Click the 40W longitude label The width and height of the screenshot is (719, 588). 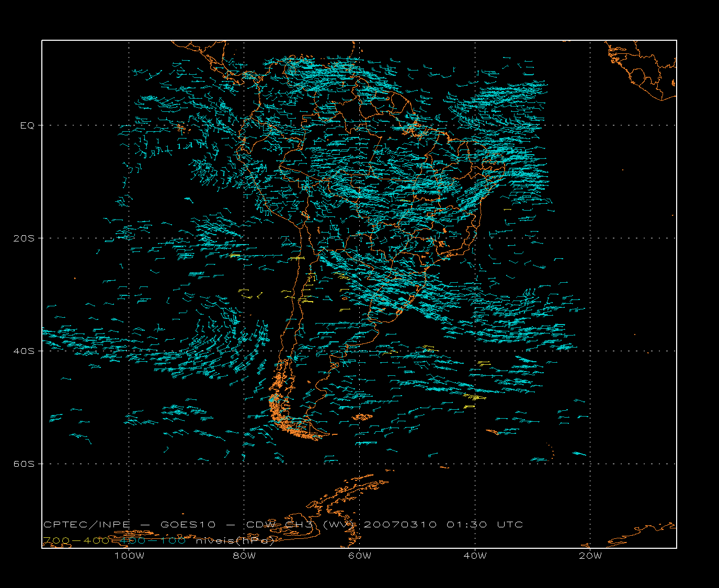(x=475, y=556)
